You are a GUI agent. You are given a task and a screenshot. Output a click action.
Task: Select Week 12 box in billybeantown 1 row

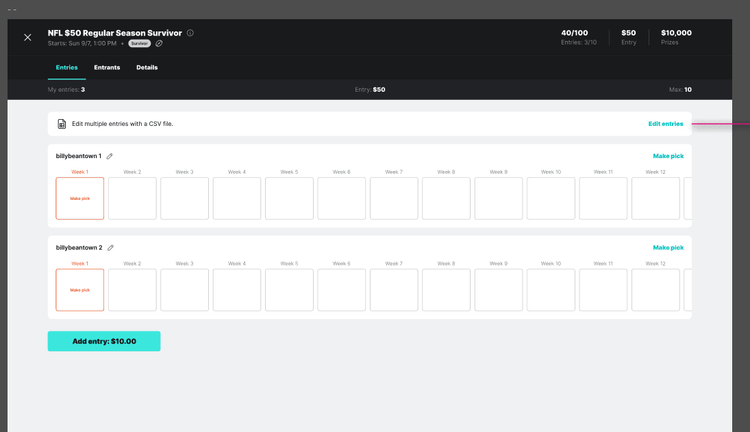pos(655,198)
